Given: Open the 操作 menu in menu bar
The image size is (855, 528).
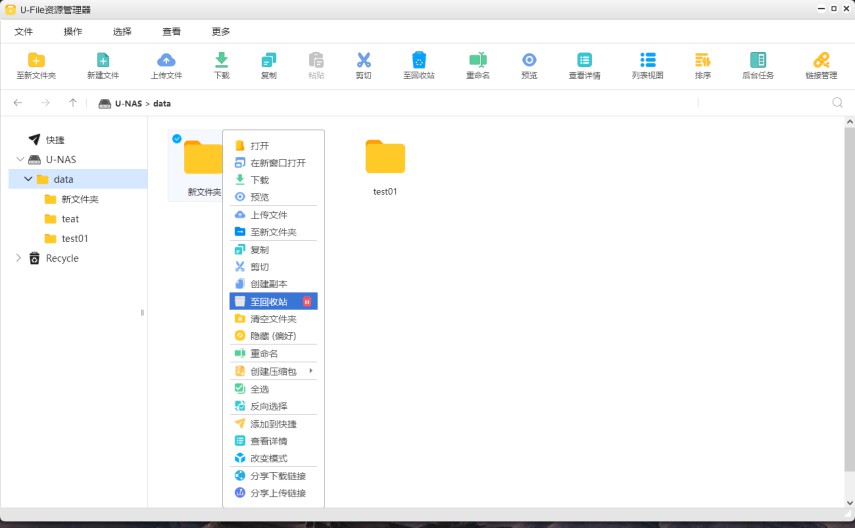Looking at the screenshot, I should (x=73, y=31).
